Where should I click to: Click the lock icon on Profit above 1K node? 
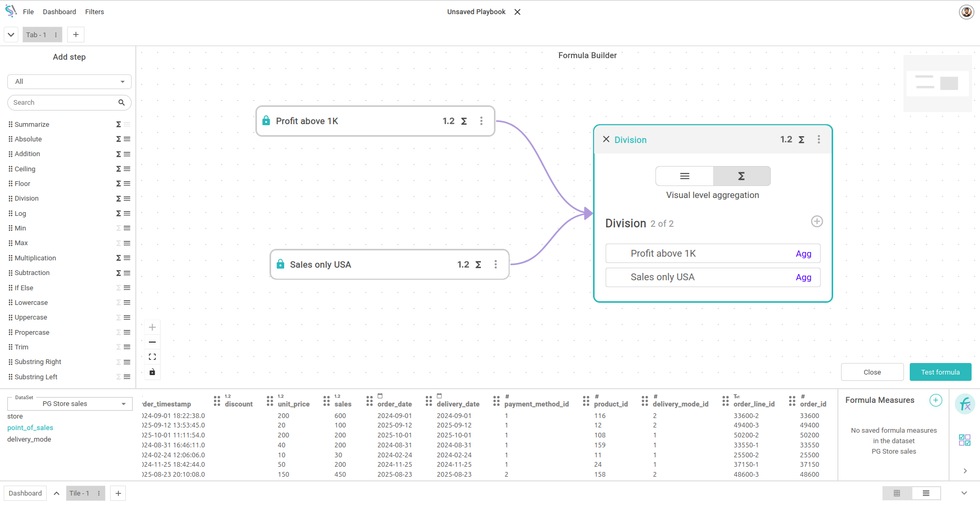tap(266, 121)
